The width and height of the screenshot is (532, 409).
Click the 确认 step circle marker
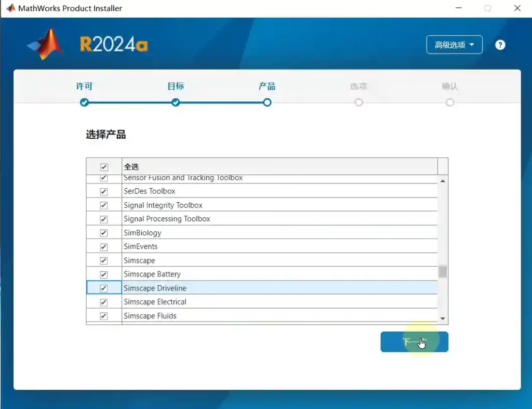tap(450, 102)
